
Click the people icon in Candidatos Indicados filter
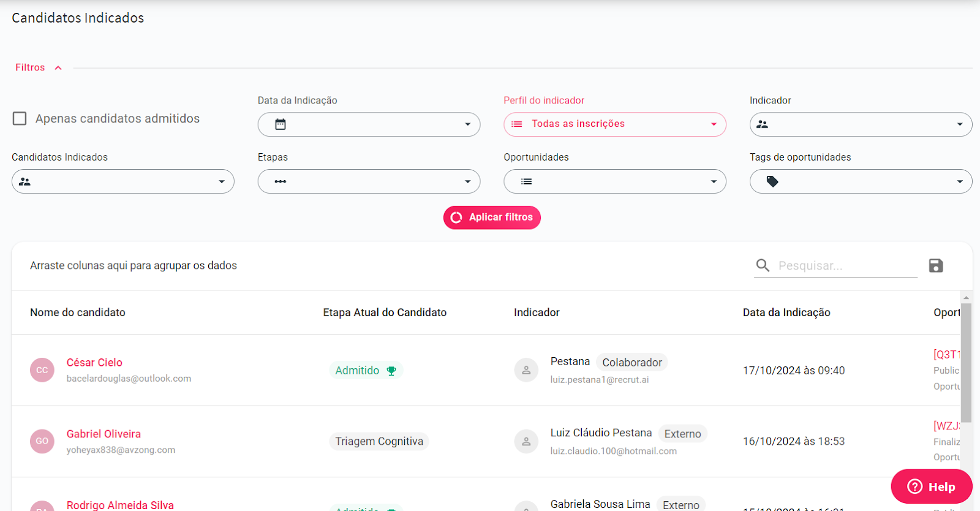(24, 181)
